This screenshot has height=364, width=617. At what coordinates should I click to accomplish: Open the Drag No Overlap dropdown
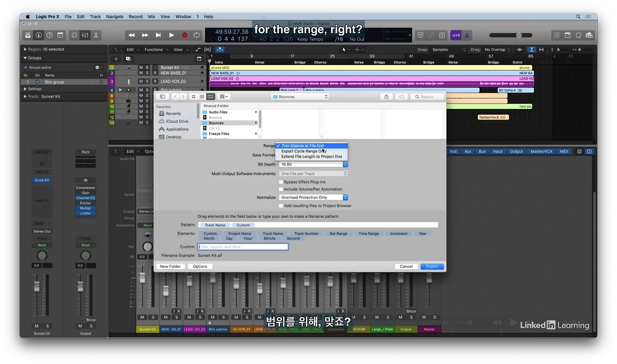pyautogui.click(x=498, y=50)
